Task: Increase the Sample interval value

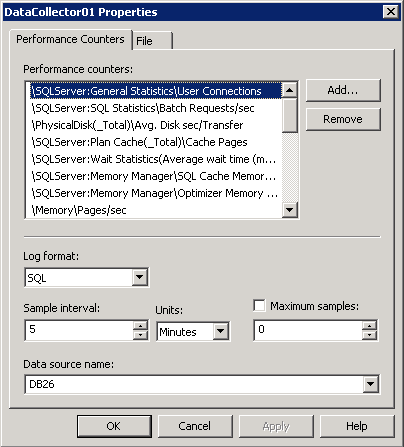Action: pos(140,326)
